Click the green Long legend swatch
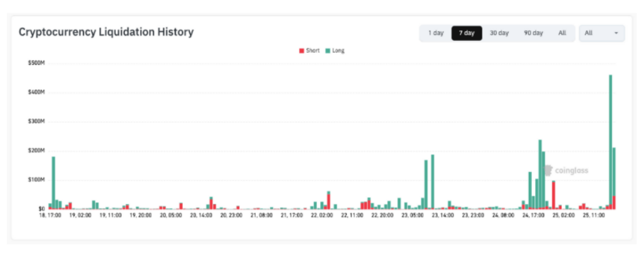The width and height of the screenshot is (644, 253). pyautogui.click(x=328, y=50)
